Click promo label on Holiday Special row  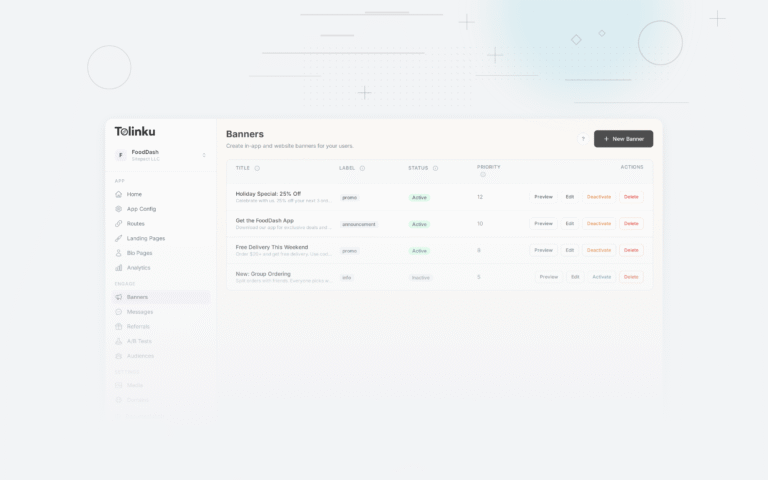[349, 198]
